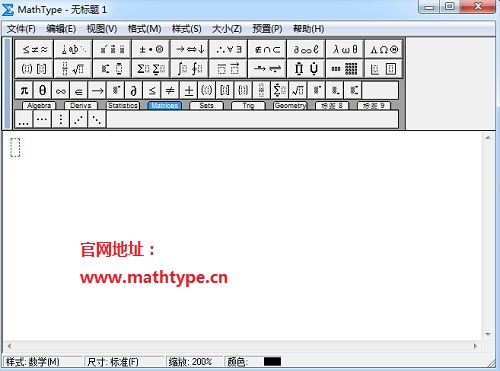Open the 样式(S) menu

187,29
